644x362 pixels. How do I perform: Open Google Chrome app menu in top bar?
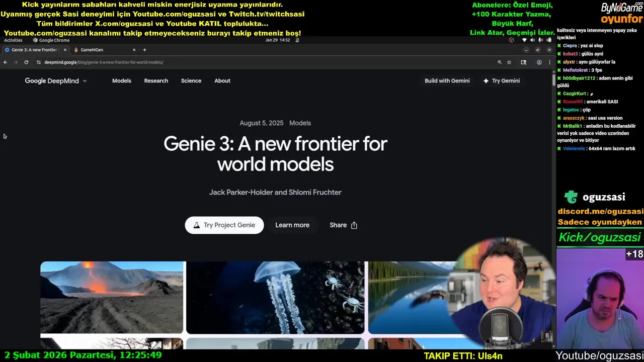[x=51, y=40]
